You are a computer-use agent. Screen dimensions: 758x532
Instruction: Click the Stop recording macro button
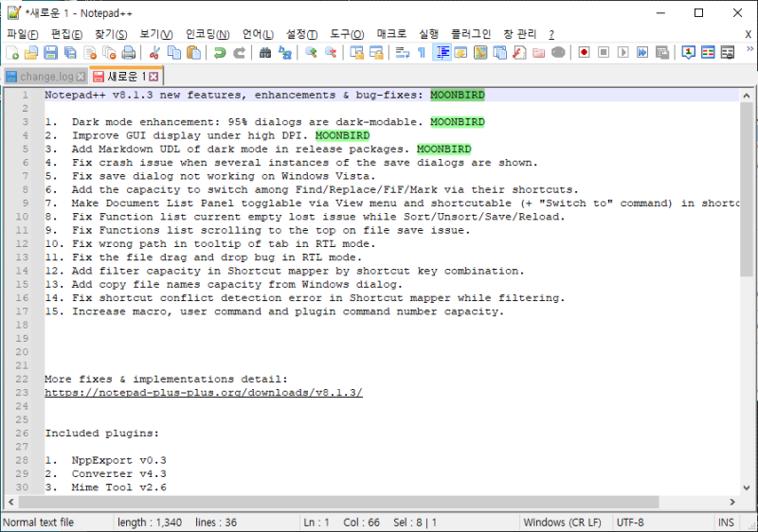point(604,53)
